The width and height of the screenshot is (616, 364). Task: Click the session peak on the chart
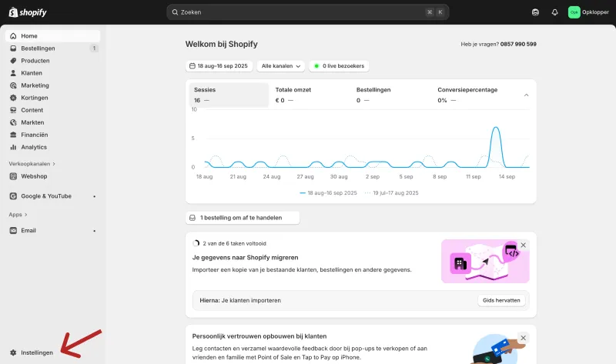496,128
